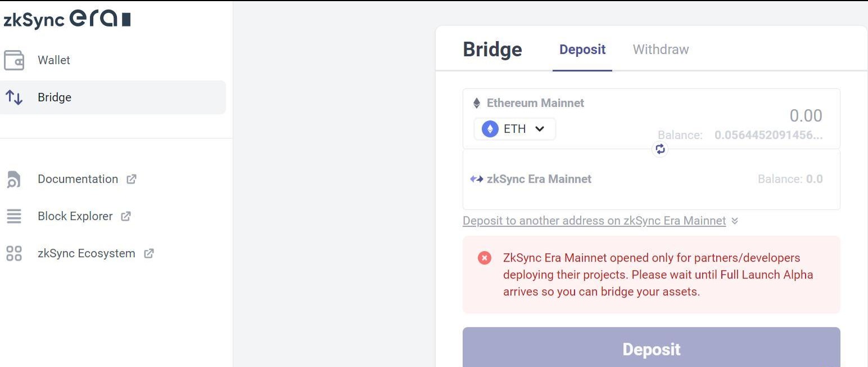This screenshot has width=868, height=367.
Task: Click the Documentation page icon
Action: [13, 180]
